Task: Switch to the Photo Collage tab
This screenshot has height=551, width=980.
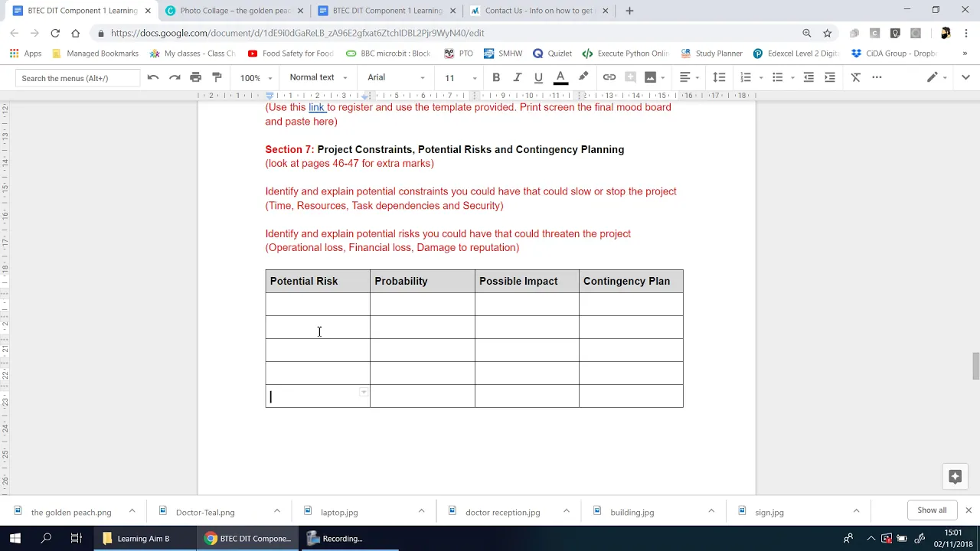Action: (x=234, y=11)
